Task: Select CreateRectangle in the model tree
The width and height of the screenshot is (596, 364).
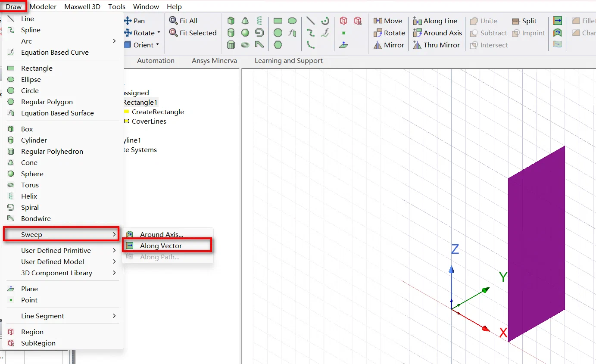Action: click(x=158, y=112)
